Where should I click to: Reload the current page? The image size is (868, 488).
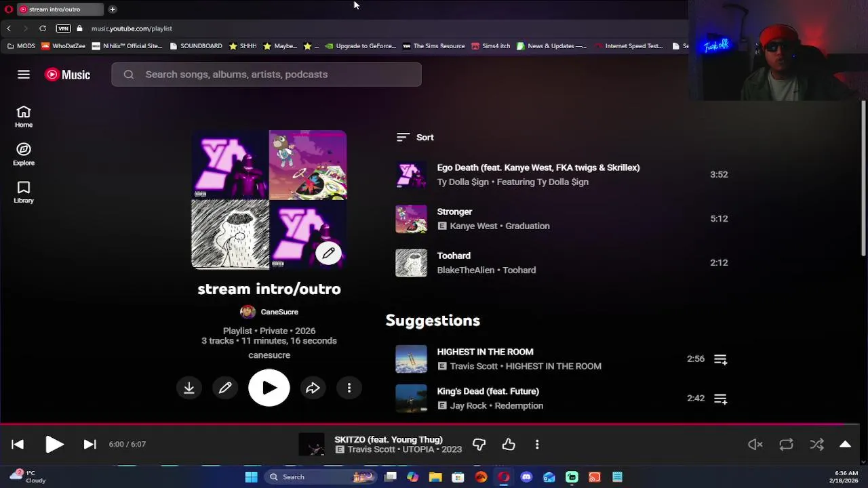point(43,28)
